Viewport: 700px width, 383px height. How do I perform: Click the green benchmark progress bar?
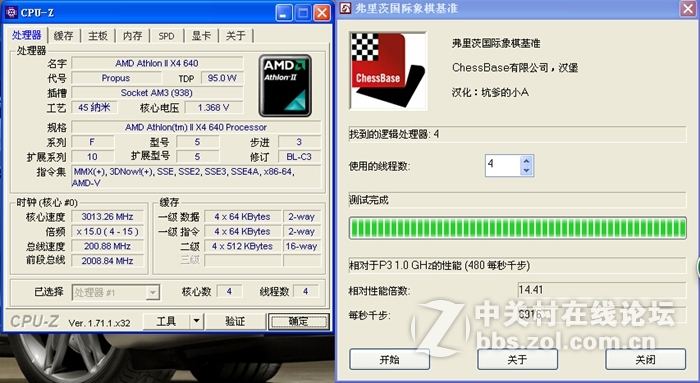[517, 229]
